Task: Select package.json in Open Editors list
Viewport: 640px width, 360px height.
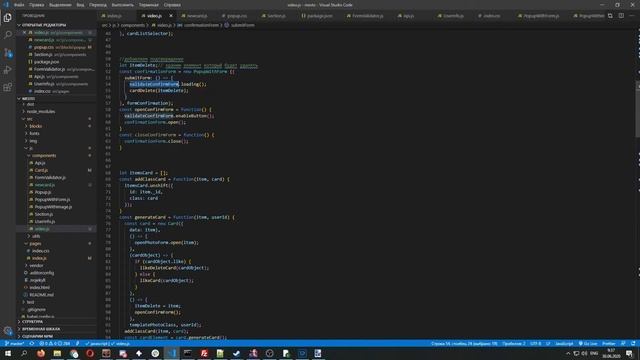Action: coord(56,62)
